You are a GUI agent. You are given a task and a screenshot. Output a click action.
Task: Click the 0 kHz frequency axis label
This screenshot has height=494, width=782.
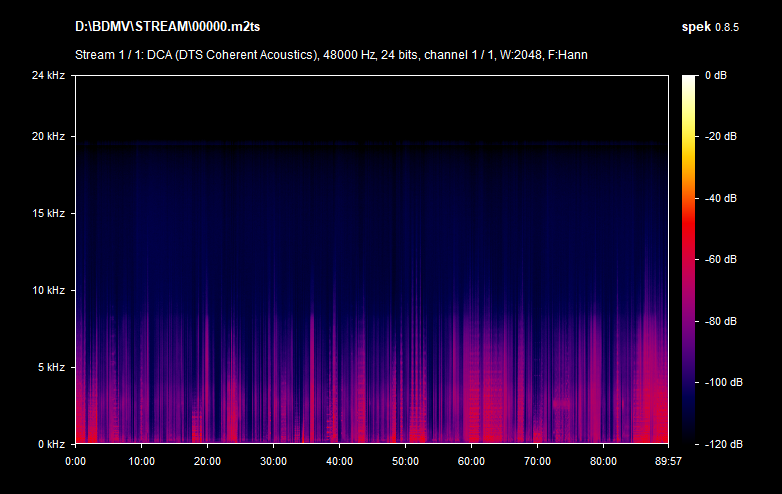tap(50, 444)
